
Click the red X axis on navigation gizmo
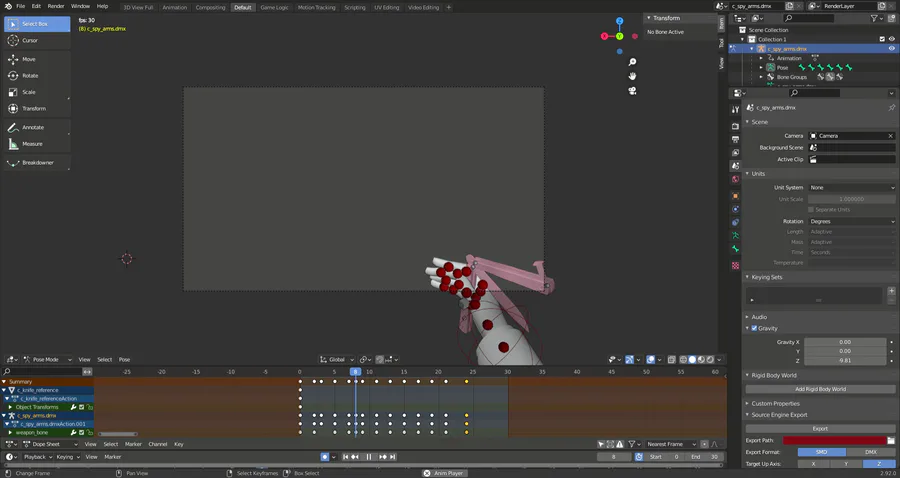coord(604,36)
